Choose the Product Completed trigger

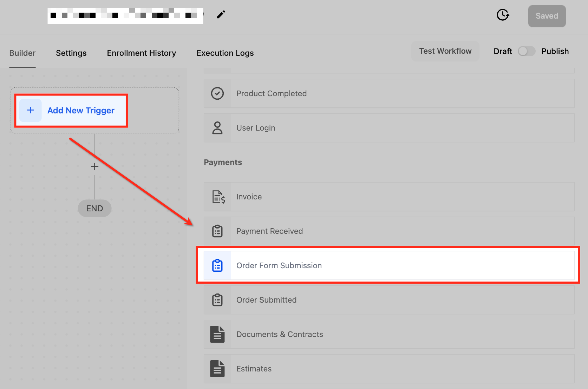point(389,93)
